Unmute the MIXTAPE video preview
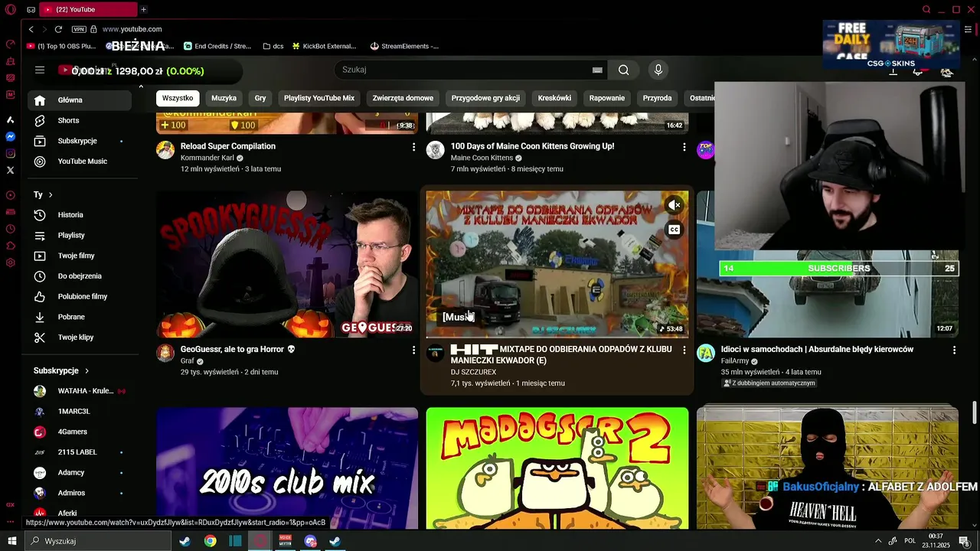 coord(674,205)
